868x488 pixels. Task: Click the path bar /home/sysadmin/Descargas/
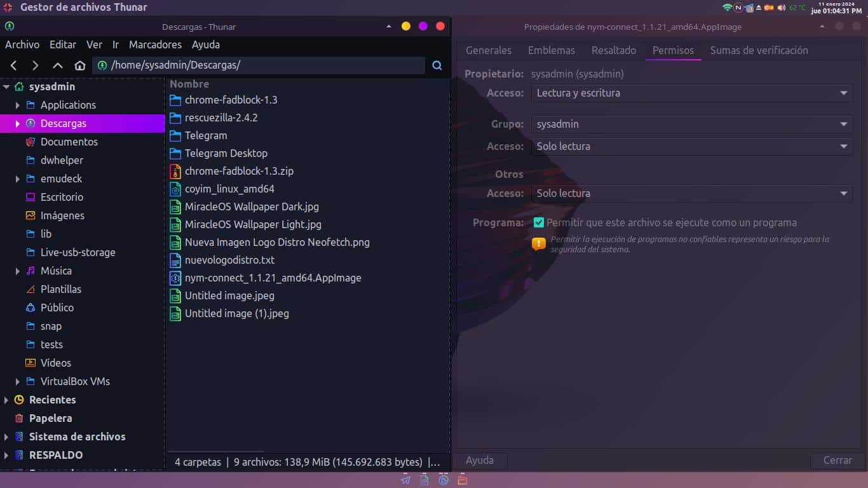(x=259, y=65)
